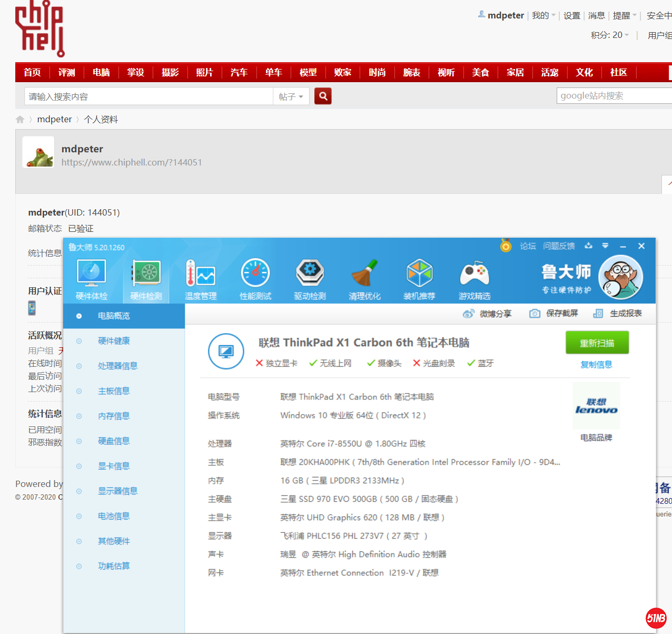672x634 pixels.
Task: Click the 复制信息 copy info link
Action: (x=596, y=365)
